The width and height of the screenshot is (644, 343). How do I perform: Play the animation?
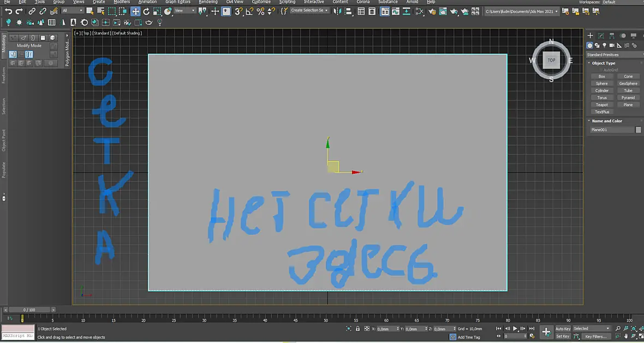click(x=515, y=329)
